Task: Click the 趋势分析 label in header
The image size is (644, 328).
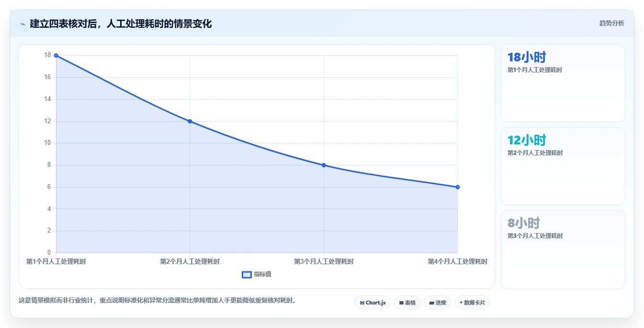Action: tap(611, 23)
